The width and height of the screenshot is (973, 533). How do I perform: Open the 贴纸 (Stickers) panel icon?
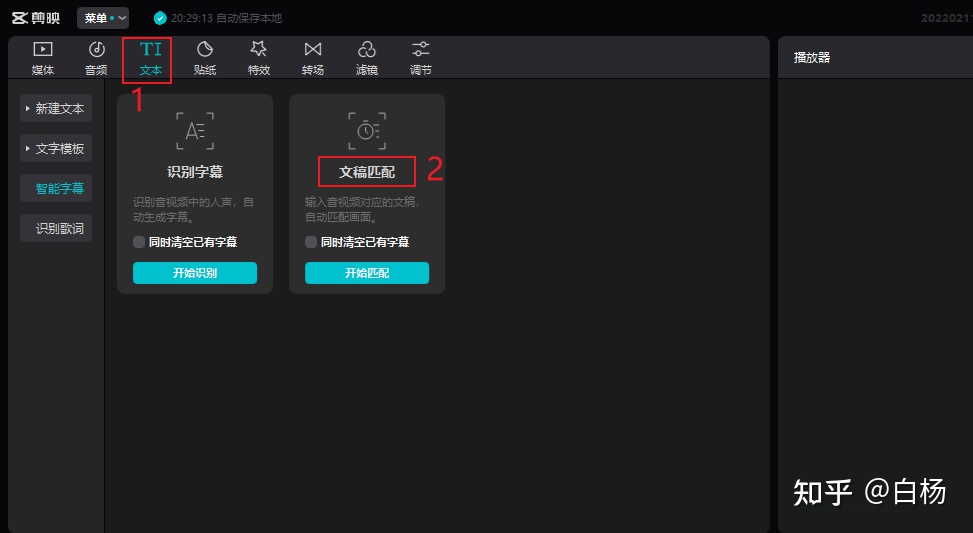pos(204,50)
